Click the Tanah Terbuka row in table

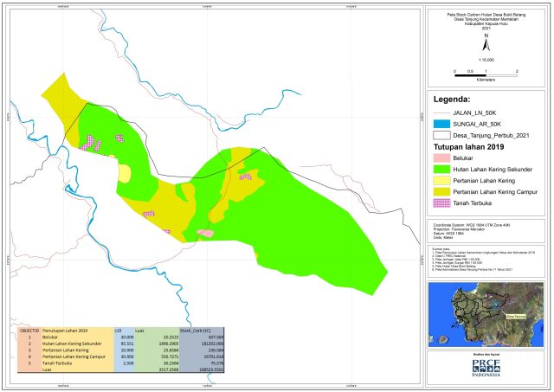click(x=121, y=363)
